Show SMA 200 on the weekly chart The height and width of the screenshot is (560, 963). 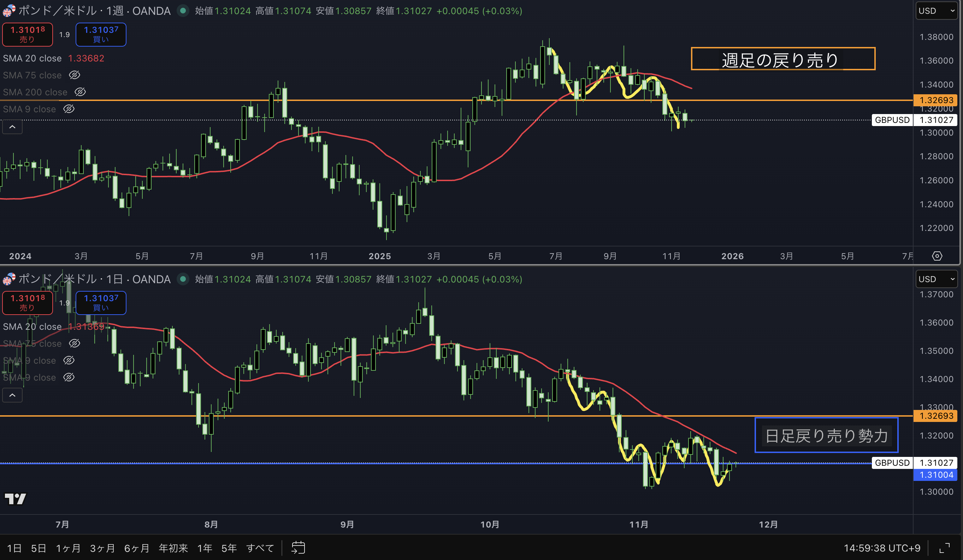80,92
